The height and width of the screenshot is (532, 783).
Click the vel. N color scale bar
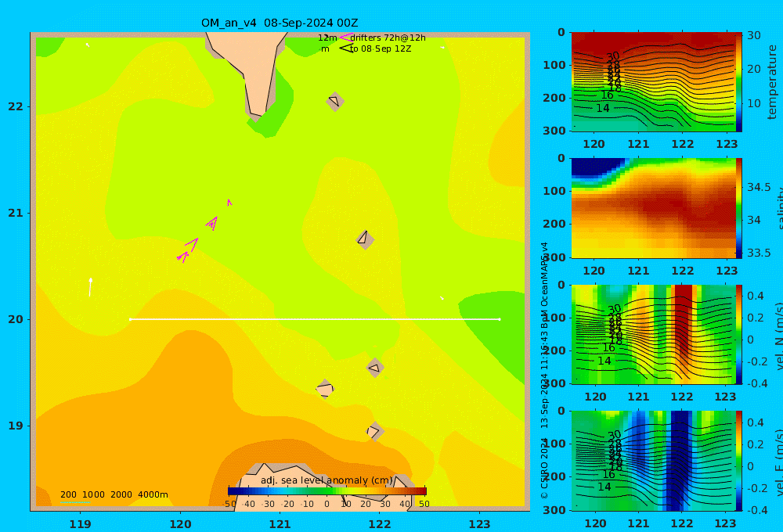[x=739, y=334]
